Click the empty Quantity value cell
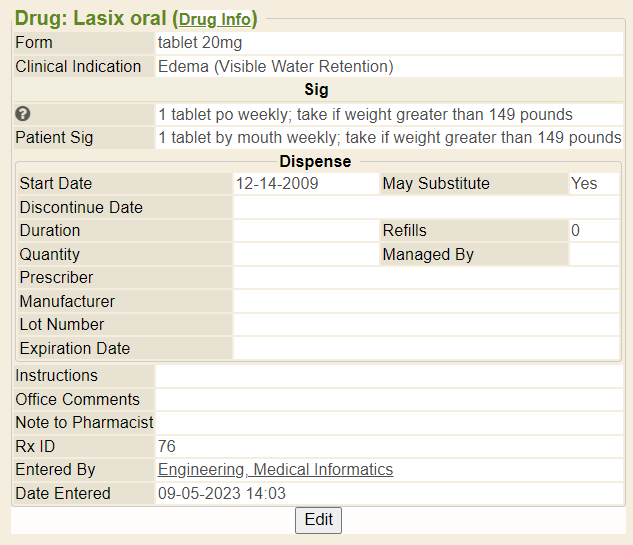The height and width of the screenshot is (545, 633). pos(305,255)
